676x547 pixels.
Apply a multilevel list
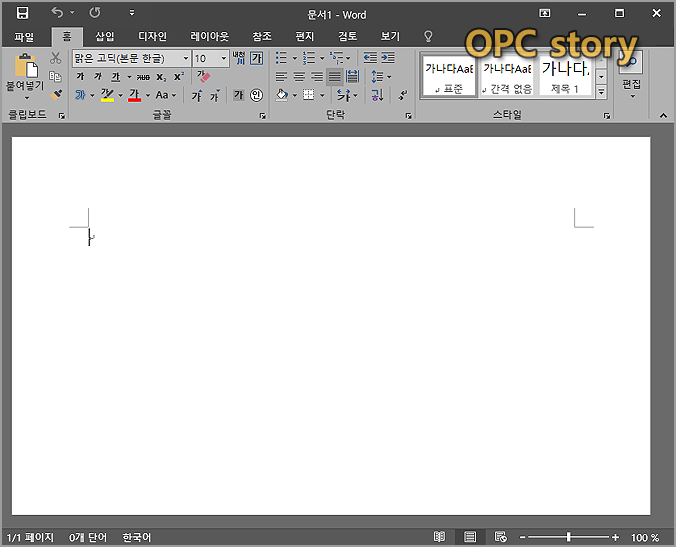point(336,58)
